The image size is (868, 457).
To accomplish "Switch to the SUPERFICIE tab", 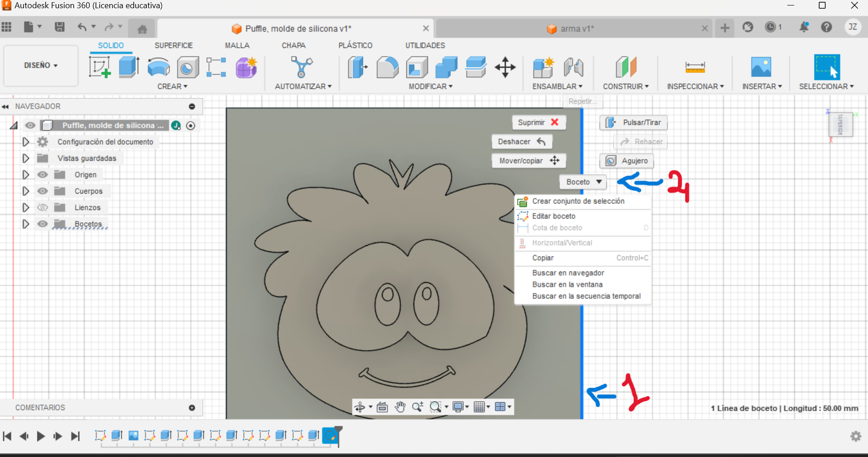I will (x=174, y=46).
